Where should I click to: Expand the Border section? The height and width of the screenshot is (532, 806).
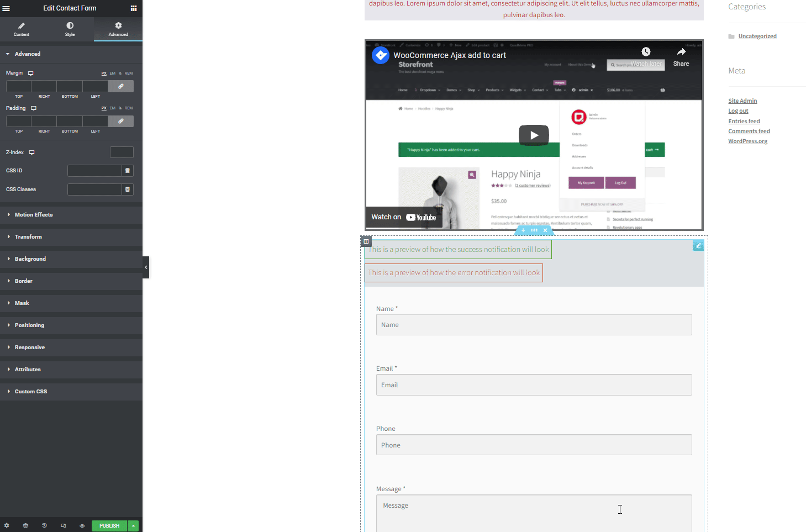(71, 281)
